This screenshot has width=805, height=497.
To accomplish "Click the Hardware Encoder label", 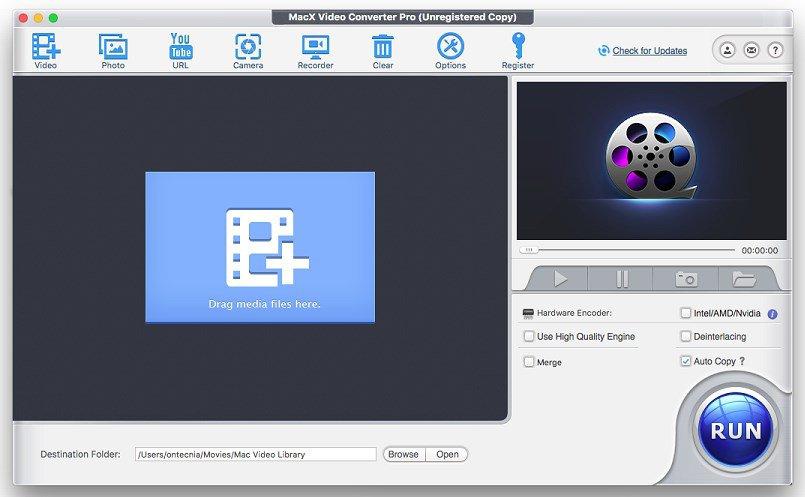I will coord(574,313).
